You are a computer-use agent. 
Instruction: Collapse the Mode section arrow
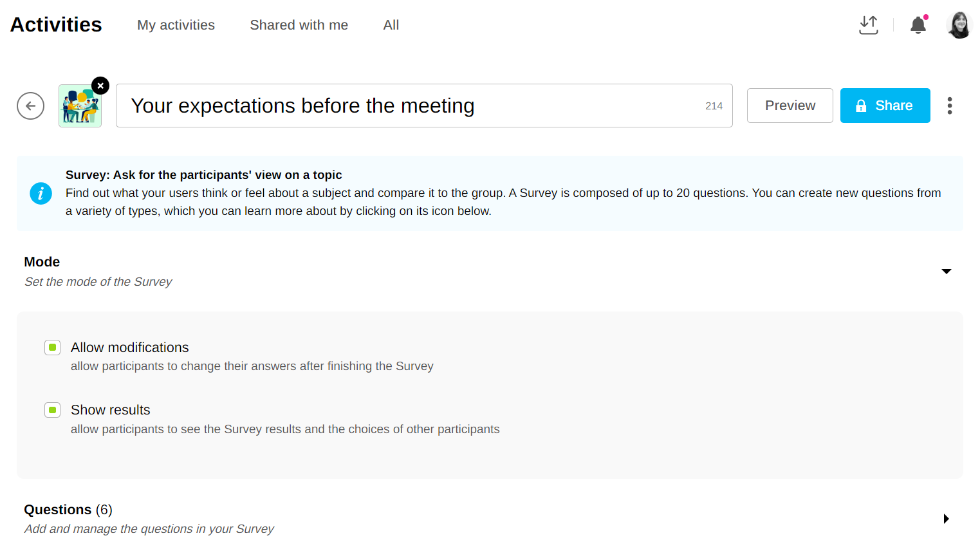tap(946, 272)
